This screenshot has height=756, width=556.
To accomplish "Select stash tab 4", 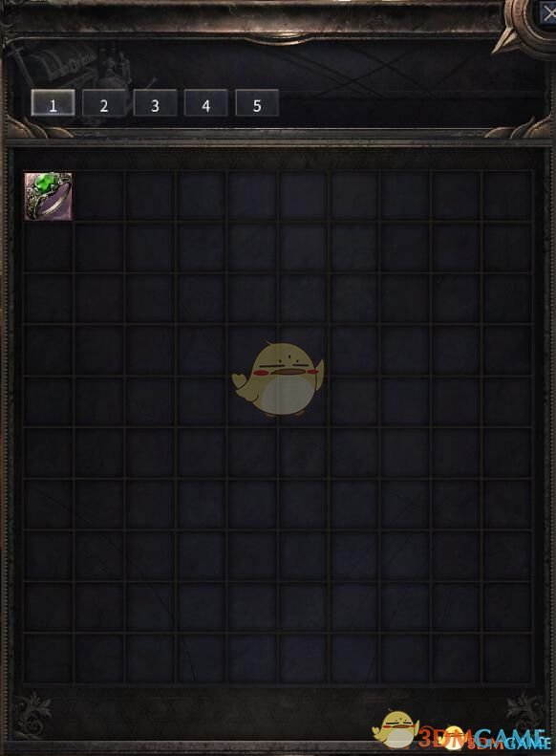I will pyautogui.click(x=206, y=102).
